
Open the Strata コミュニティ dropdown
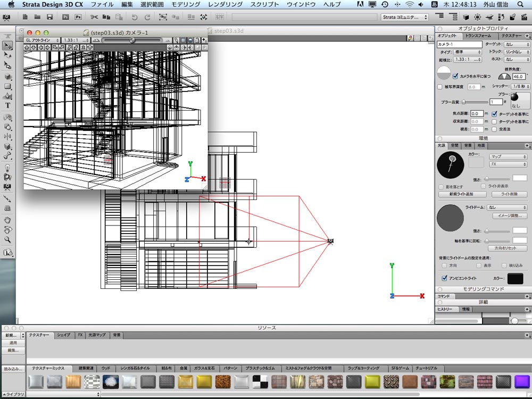click(405, 17)
